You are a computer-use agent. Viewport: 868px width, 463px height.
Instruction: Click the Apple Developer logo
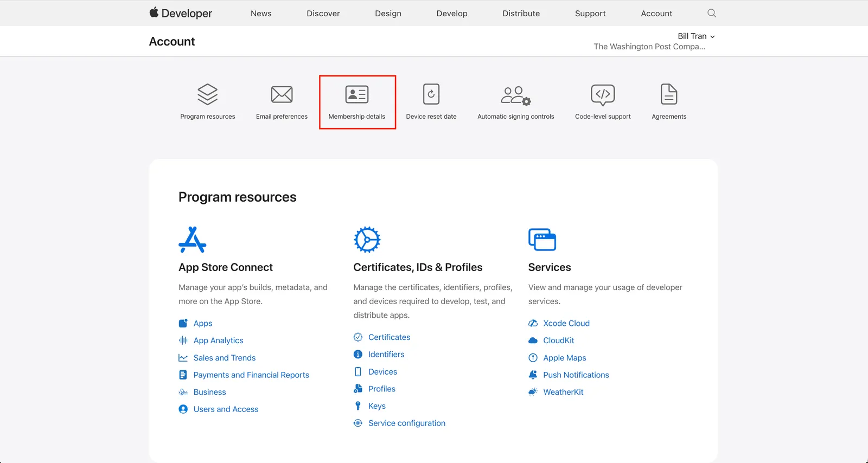181,13
